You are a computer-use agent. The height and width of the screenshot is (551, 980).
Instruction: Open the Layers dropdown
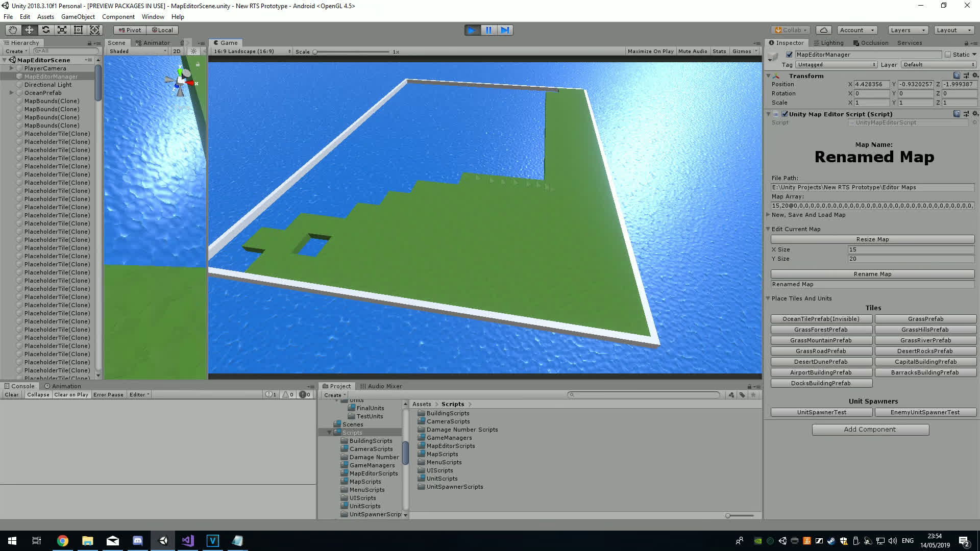pyautogui.click(x=908, y=30)
